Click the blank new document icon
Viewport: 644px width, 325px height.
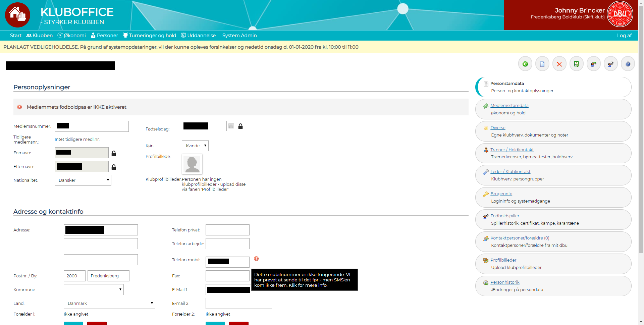coord(542,64)
